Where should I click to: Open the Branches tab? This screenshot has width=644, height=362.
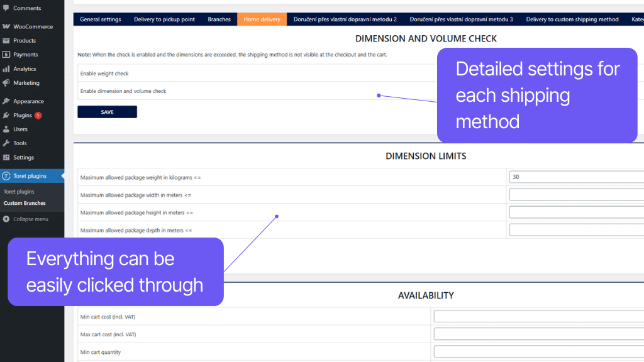click(x=219, y=19)
